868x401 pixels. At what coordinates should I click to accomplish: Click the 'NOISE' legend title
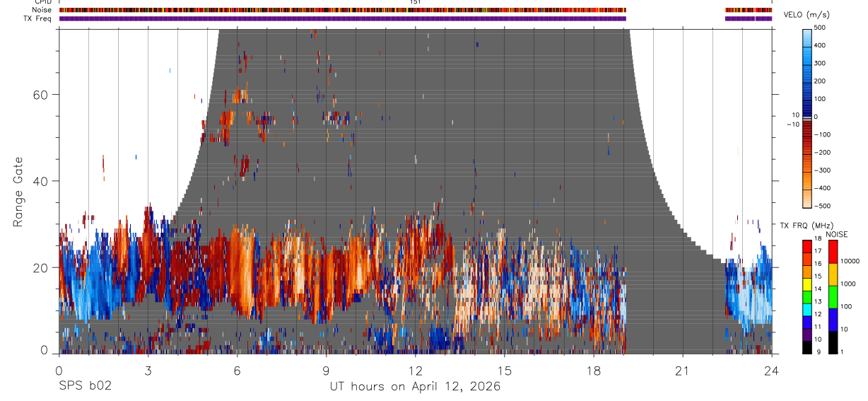(x=835, y=235)
